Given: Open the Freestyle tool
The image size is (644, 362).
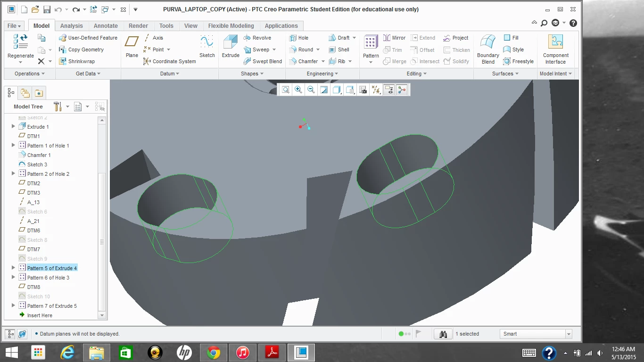Looking at the screenshot, I should 518,61.
